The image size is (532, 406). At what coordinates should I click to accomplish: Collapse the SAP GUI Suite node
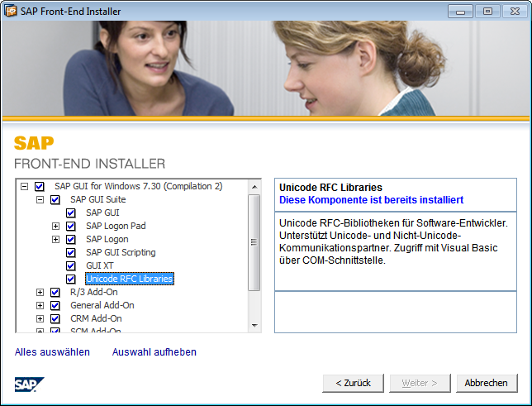(40, 200)
